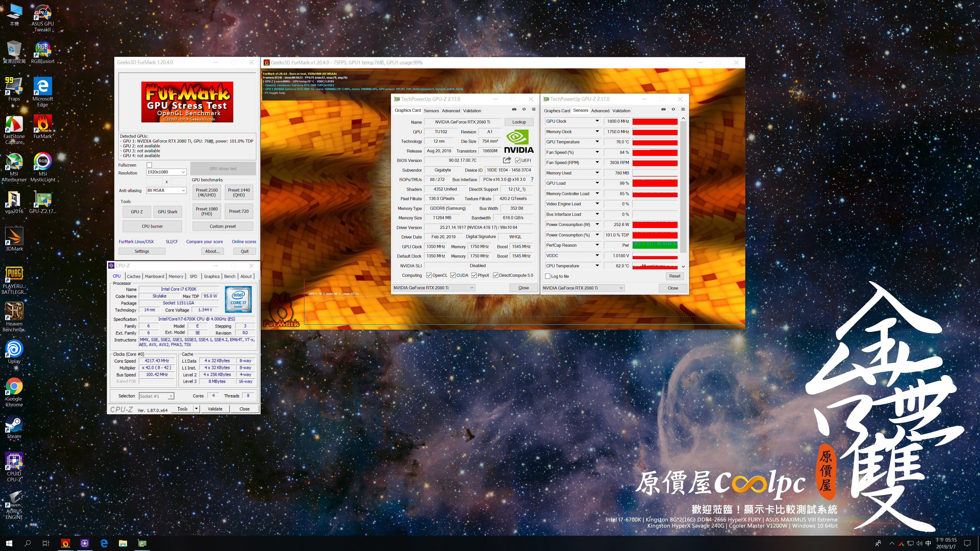Open taskbar Search icon
Screen dimensions: 980x551
tap(27, 543)
